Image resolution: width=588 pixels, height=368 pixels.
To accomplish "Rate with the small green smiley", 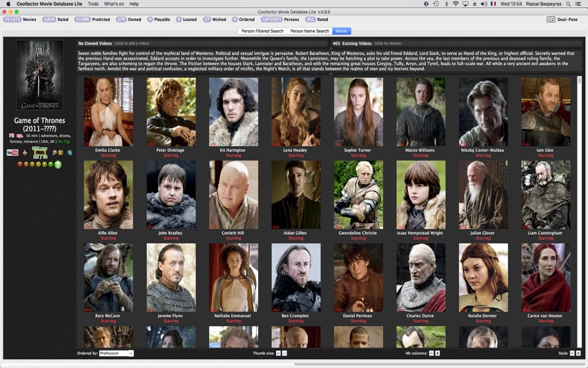I will [x=51, y=164].
